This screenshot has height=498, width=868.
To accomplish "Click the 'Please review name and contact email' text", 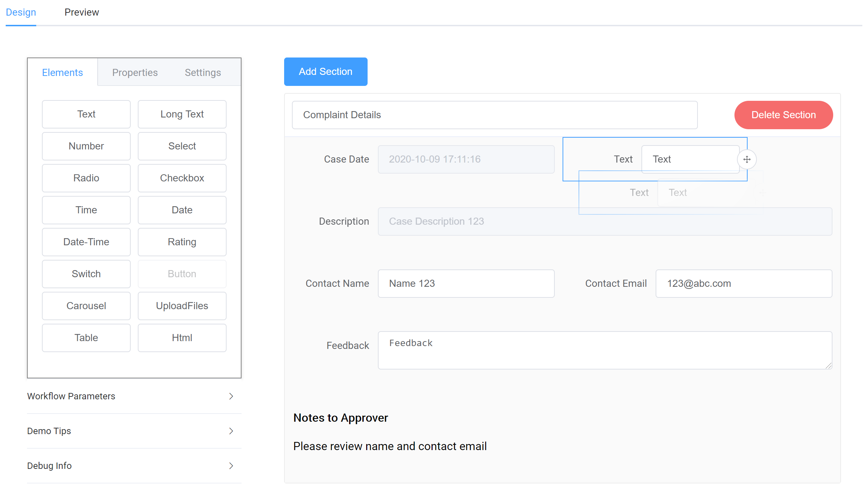I will click(x=390, y=446).
